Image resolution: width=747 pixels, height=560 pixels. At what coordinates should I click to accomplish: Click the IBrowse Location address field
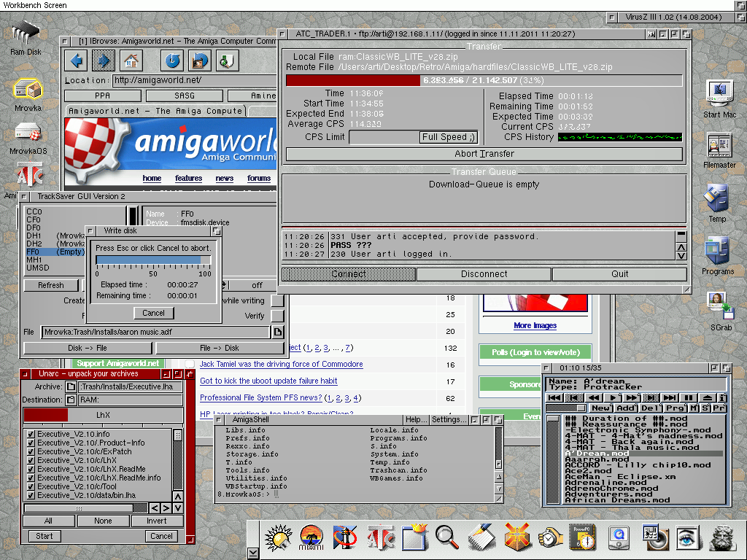point(195,80)
